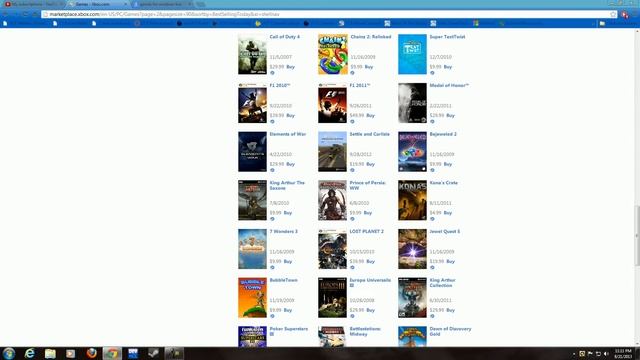Click the blue icon under BubbleTown price
Viewport: 640px width, 360px height.
272,316
